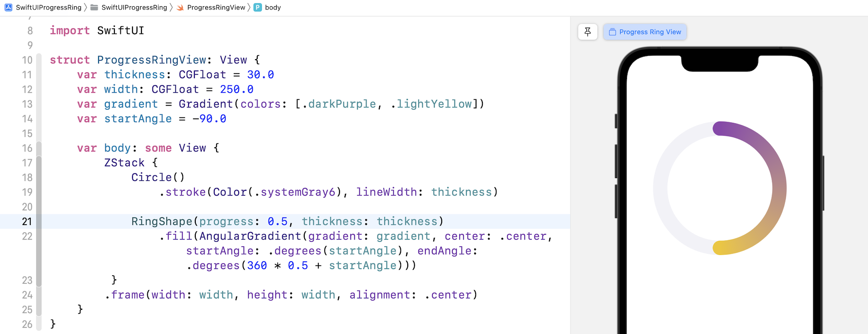Click the blue P property icon
Image resolution: width=868 pixels, height=334 pixels.
258,7
